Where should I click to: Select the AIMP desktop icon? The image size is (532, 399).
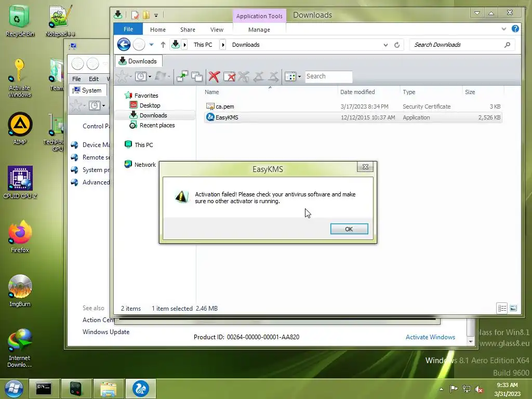point(20,129)
